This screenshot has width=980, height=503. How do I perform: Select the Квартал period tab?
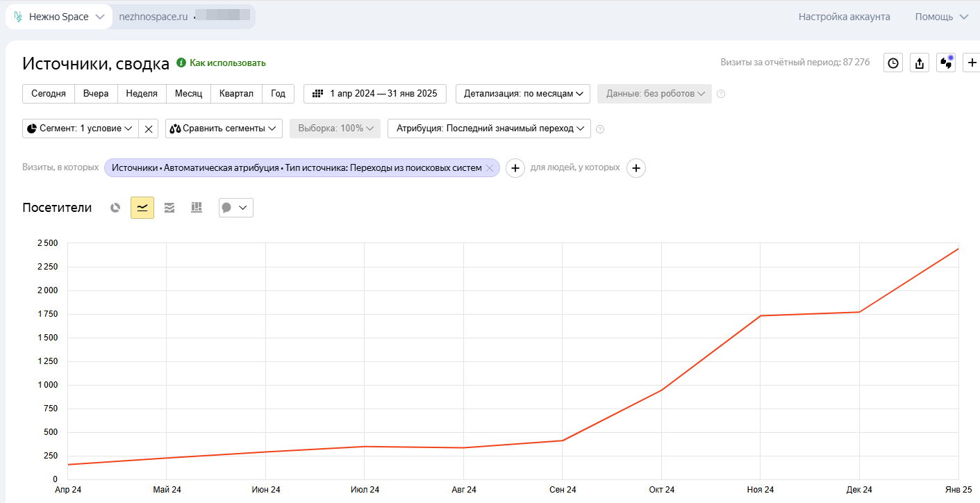[236, 94]
